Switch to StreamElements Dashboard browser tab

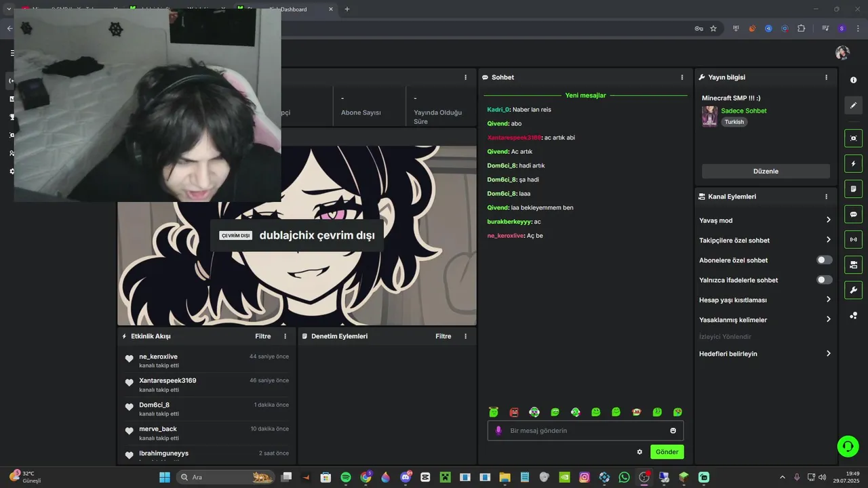(x=285, y=9)
